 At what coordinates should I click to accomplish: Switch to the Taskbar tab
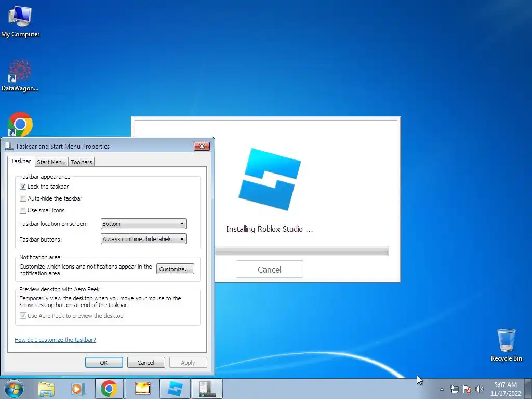point(21,161)
